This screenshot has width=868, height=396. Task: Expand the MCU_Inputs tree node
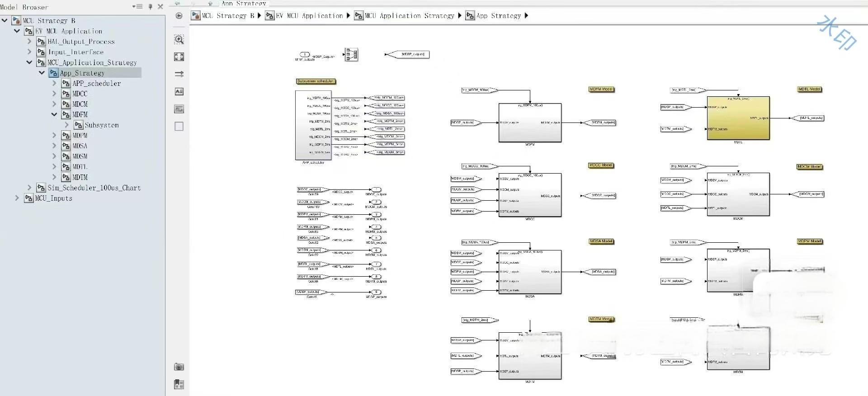[17, 198]
